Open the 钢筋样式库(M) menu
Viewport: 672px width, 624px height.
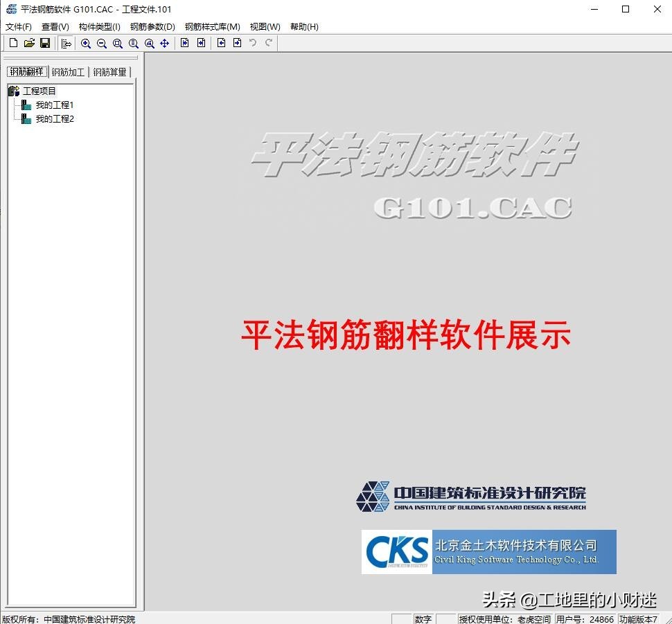coord(213,27)
